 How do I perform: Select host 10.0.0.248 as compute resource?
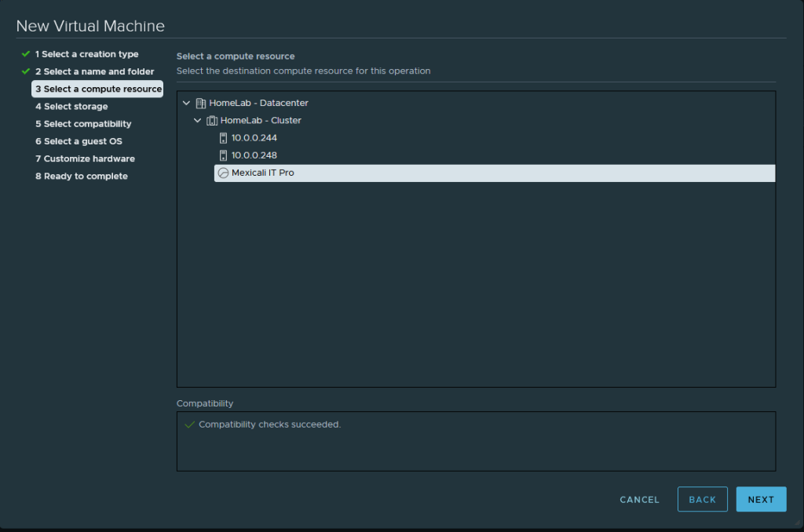(x=254, y=155)
